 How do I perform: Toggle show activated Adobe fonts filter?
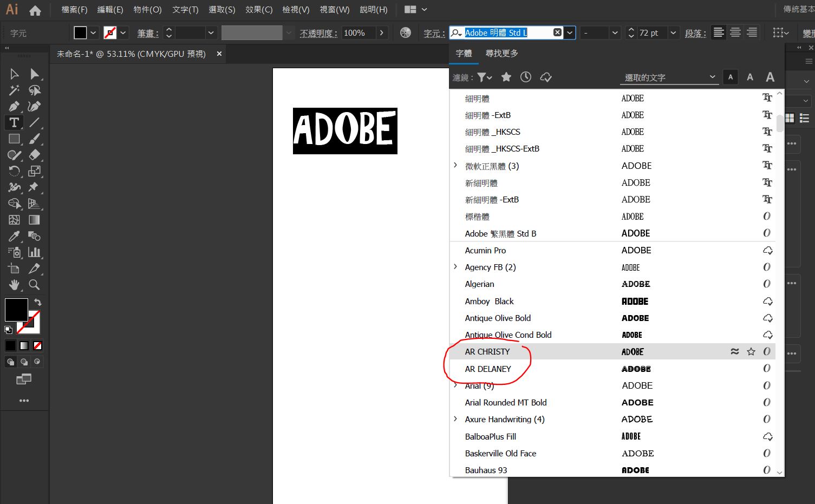(x=546, y=77)
